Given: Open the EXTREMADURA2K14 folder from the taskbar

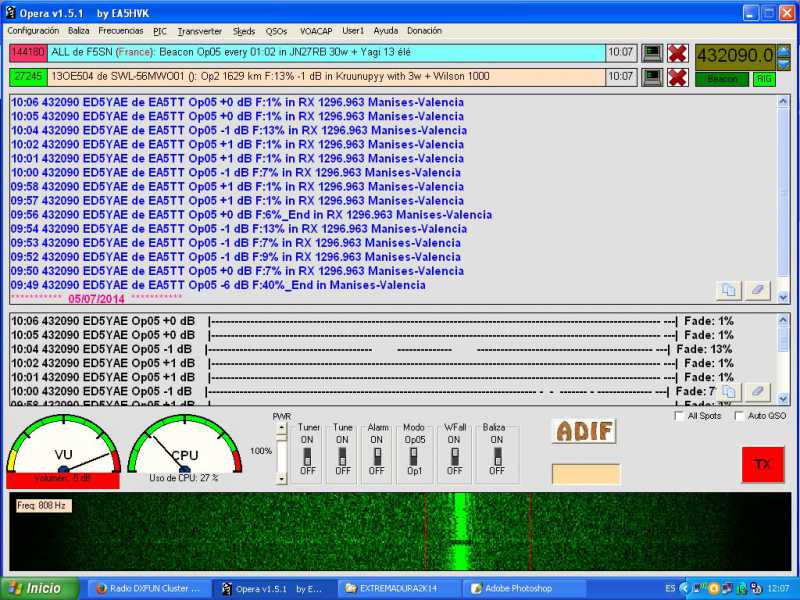Looking at the screenshot, I should point(399,589).
